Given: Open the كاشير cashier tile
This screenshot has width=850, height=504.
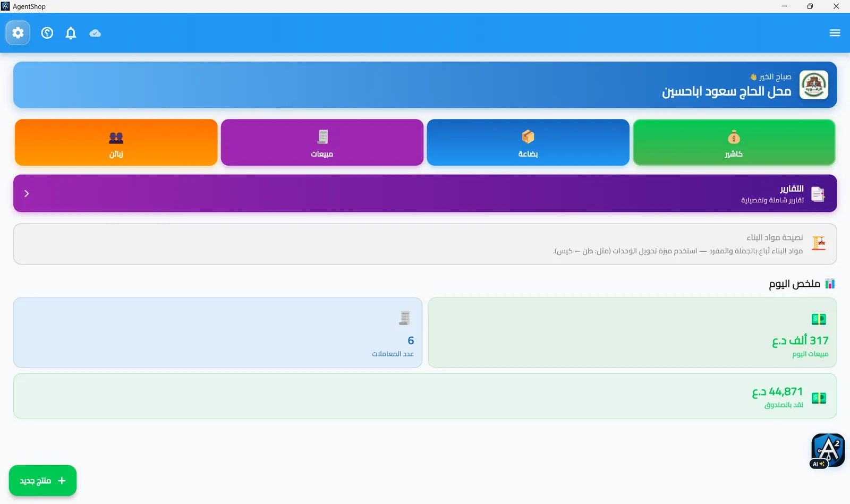Looking at the screenshot, I should click(x=734, y=142).
